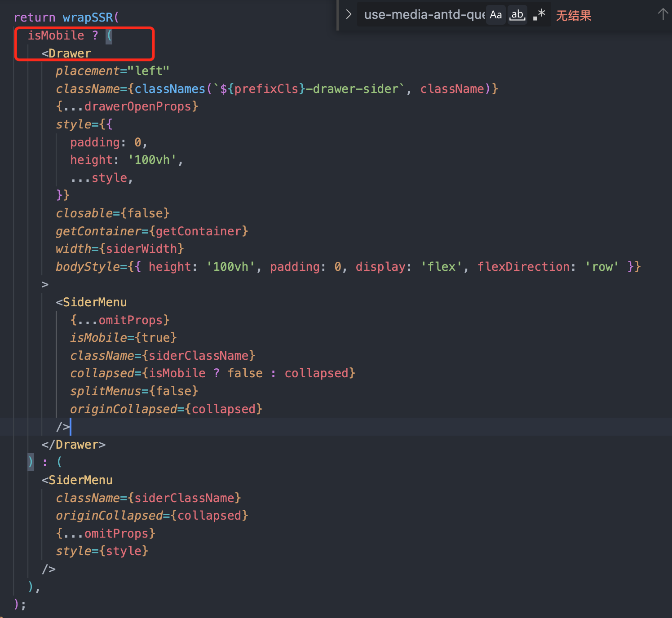Click 'style={style}' attribute
The width and height of the screenshot is (672, 618).
[102, 551]
